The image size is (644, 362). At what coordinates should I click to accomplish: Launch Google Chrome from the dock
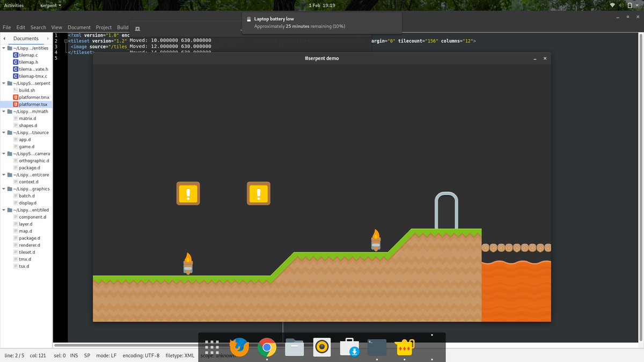(267, 348)
